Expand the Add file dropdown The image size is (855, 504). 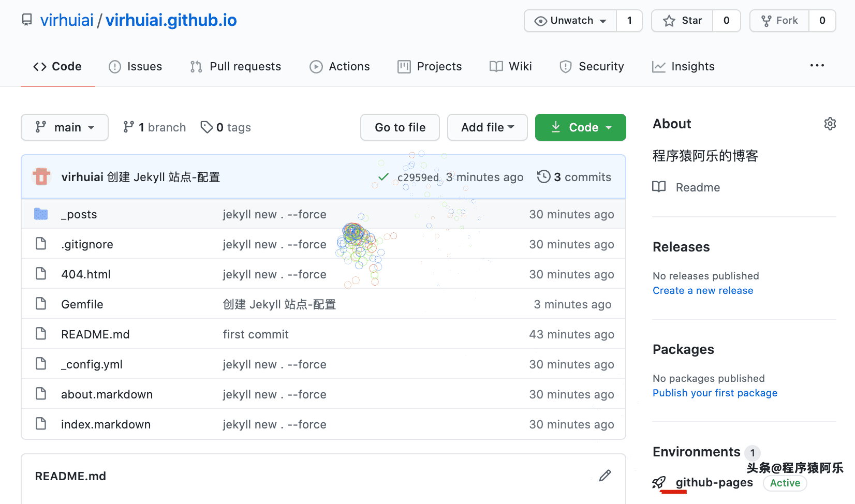tap(488, 127)
